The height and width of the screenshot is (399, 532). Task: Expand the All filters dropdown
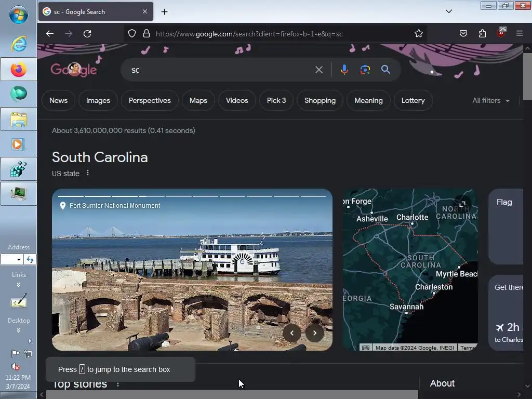pos(491,100)
